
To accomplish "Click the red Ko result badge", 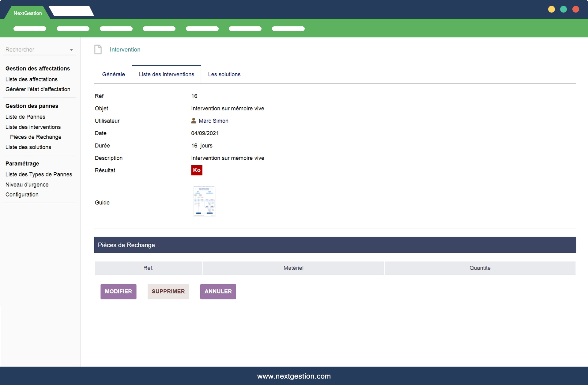I will [x=197, y=170].
